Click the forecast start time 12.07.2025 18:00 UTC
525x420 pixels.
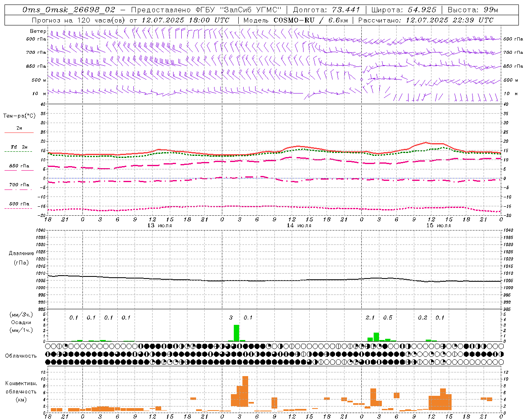[x=185, y=20]
